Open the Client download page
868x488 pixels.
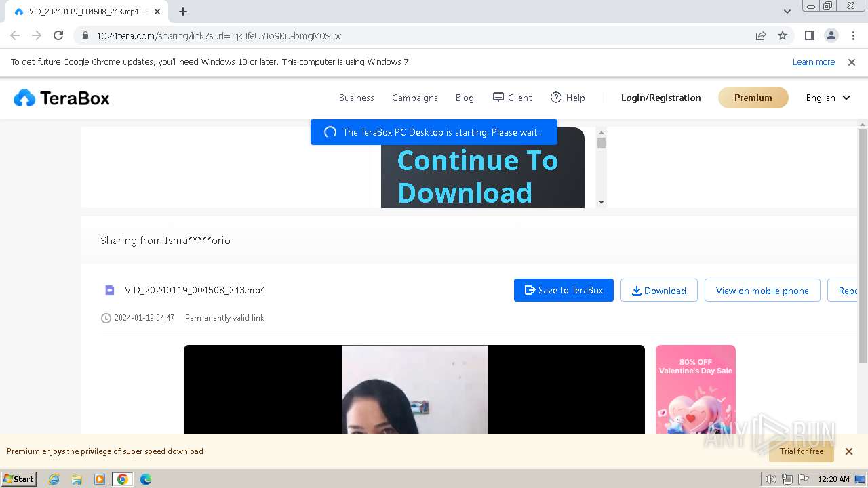pos(512,98)
